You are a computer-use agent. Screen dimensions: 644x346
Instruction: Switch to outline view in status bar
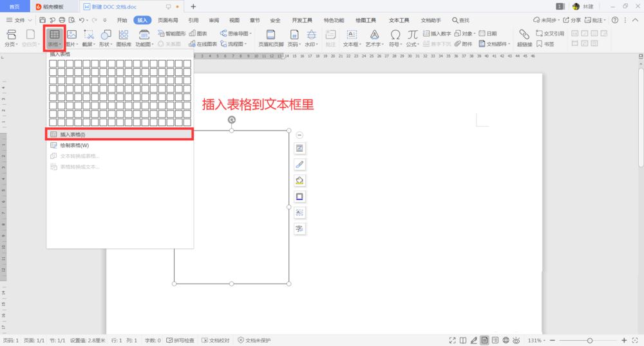[495, 340]
